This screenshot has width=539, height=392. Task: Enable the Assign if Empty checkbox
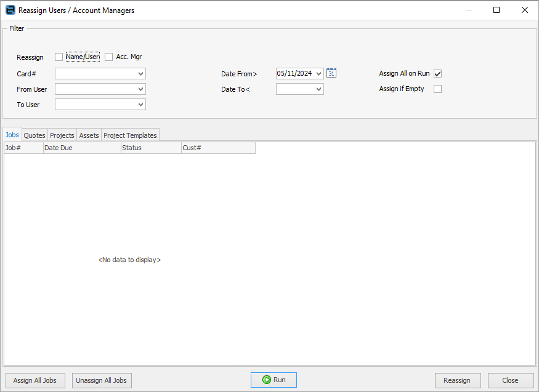click(437, 89)
